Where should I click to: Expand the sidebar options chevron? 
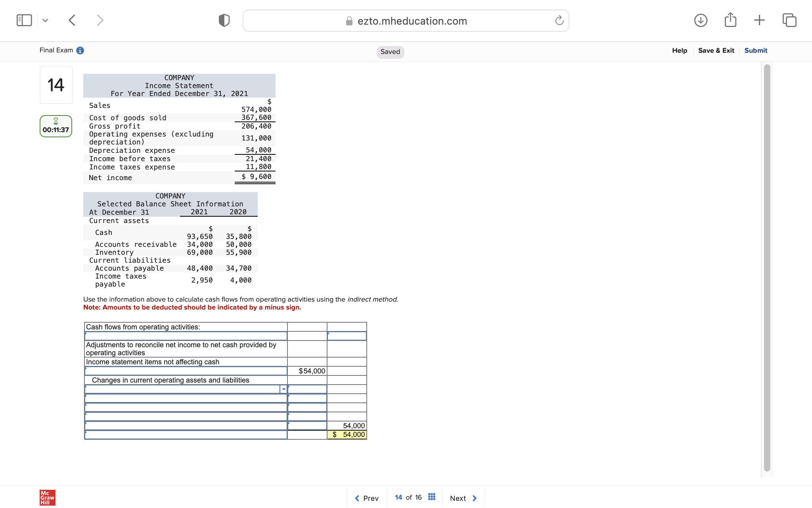point(45,20)
